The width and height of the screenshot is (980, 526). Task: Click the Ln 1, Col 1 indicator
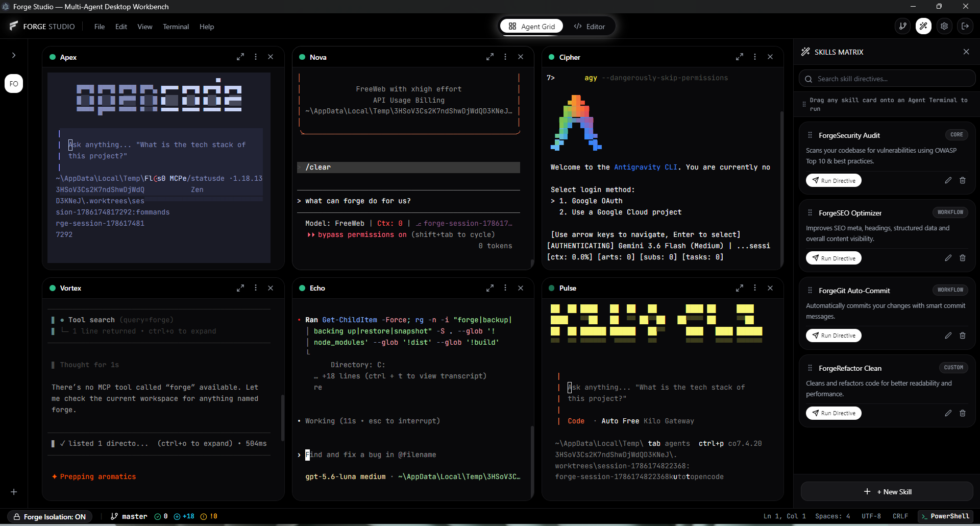pyautogui.click(x=785, y=517)
